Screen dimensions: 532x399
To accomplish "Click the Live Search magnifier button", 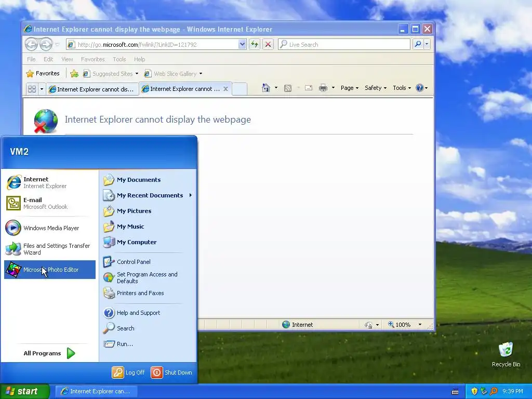I will tap(418, 44).
